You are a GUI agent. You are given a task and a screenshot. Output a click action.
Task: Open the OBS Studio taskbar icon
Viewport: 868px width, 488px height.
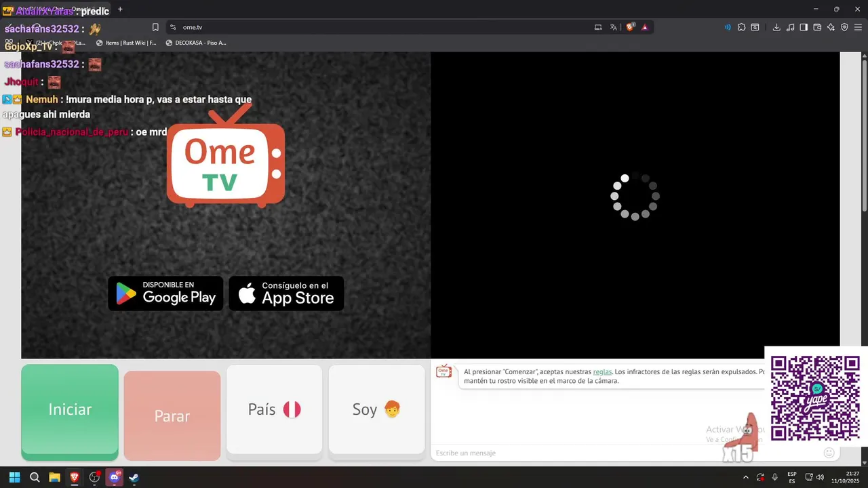tap(94, 477)
